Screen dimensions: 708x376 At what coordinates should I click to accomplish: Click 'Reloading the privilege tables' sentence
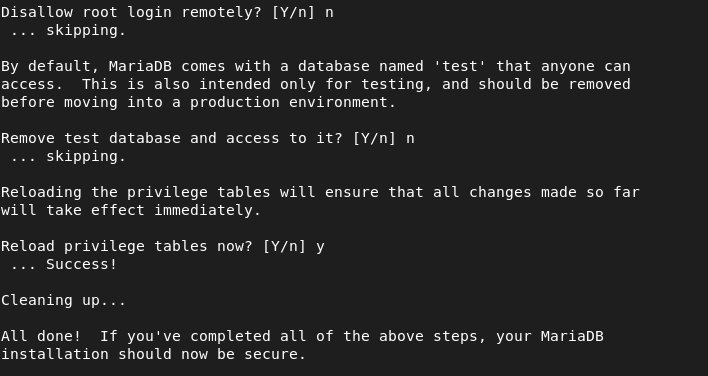click(x=320, y=192)
